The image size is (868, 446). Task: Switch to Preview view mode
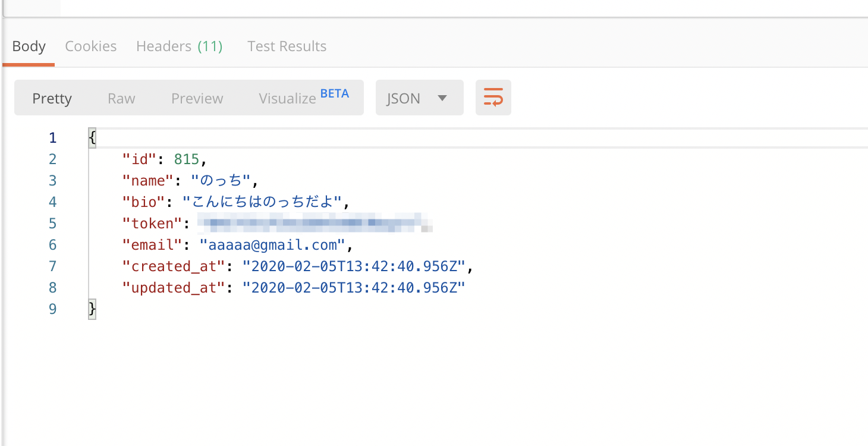tap(197, 98)
